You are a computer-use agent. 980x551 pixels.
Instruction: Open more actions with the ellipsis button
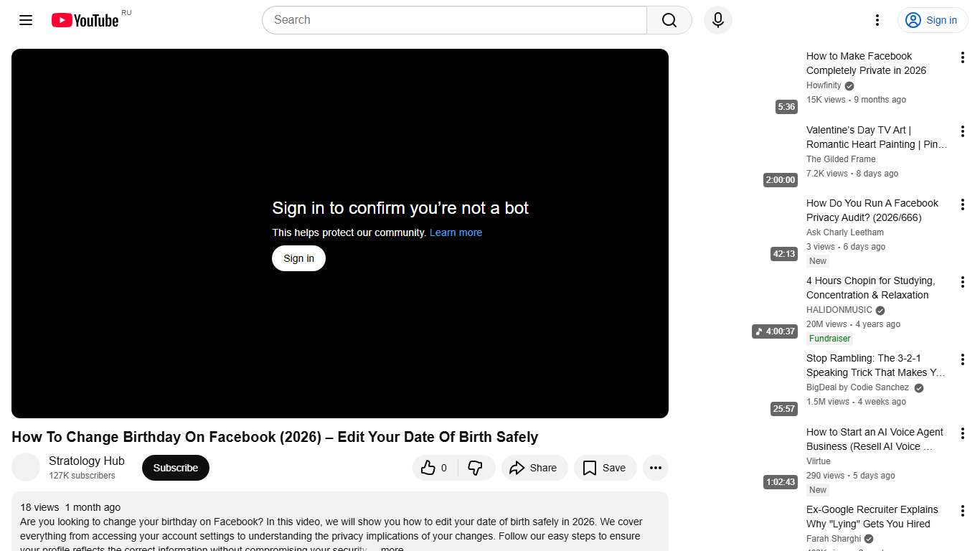[655, 467]
